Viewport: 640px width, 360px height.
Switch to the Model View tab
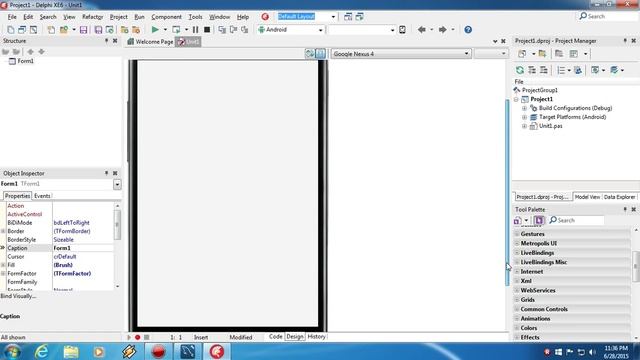pos(587,197)
